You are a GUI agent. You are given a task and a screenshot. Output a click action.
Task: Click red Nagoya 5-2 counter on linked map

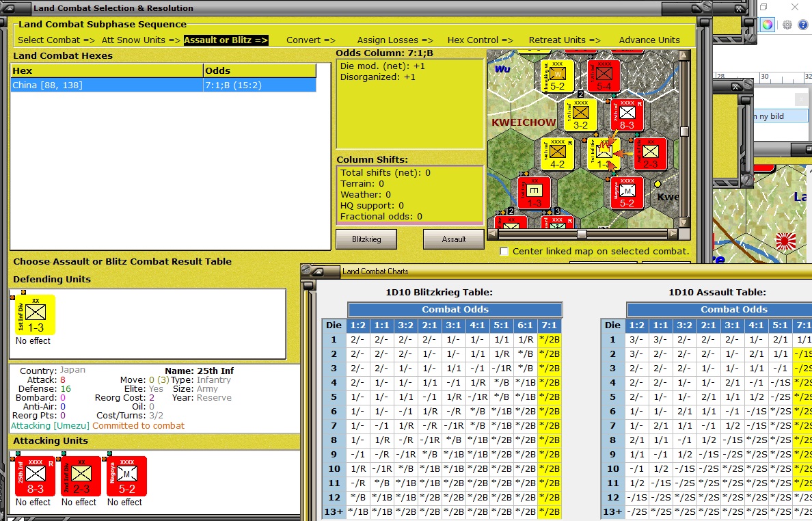point(627,193)
